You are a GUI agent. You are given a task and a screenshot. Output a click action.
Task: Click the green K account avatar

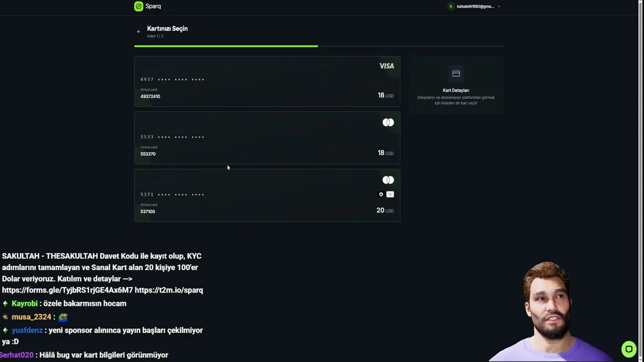click(451, 7)
